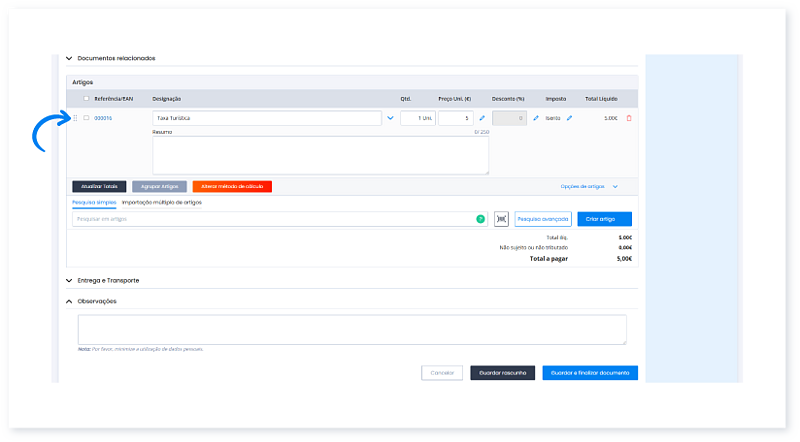Collapse the Observações section
This screenshot has height=442, width=800.
(68, 301)
